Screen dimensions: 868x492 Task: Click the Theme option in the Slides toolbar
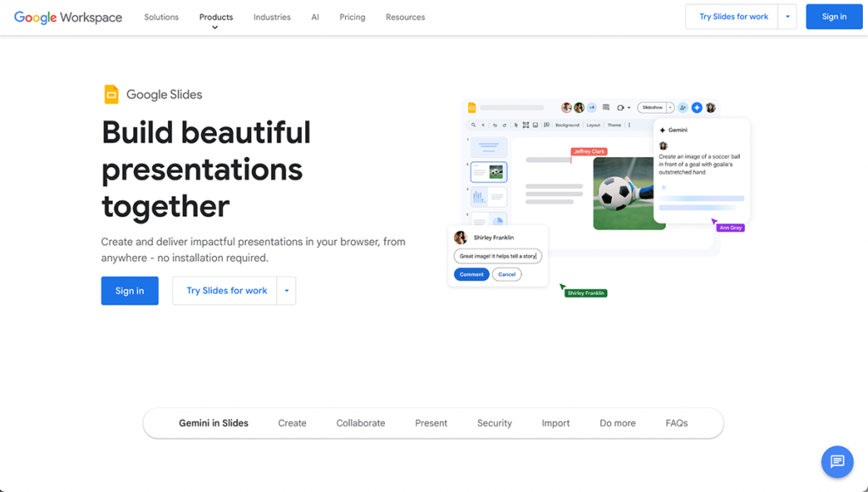pyautogui.click(x=615, y=123)
